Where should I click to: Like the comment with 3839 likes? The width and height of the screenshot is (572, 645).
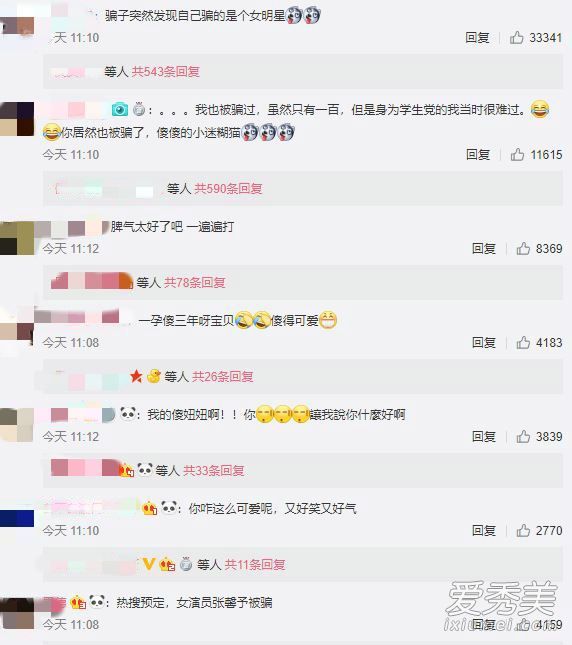(x=523, y=436)
